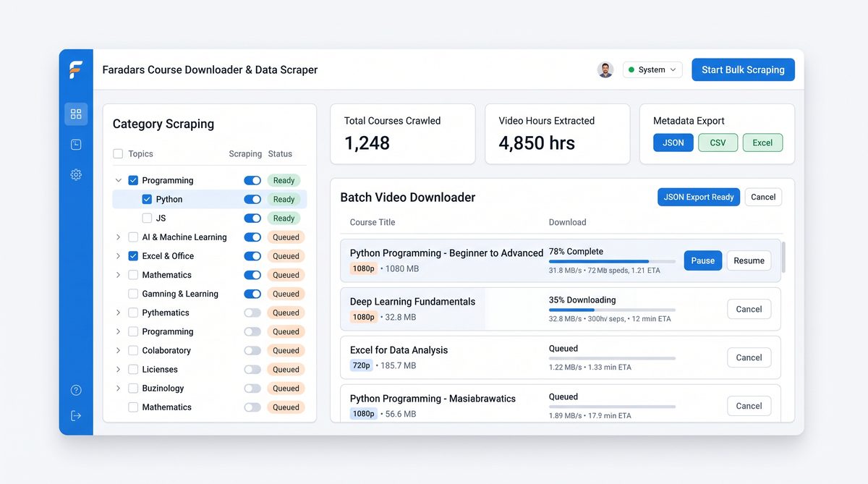This screenshot has height=484, width=868.
Task: Click the Resume button
Action: [x=749, y=260]
